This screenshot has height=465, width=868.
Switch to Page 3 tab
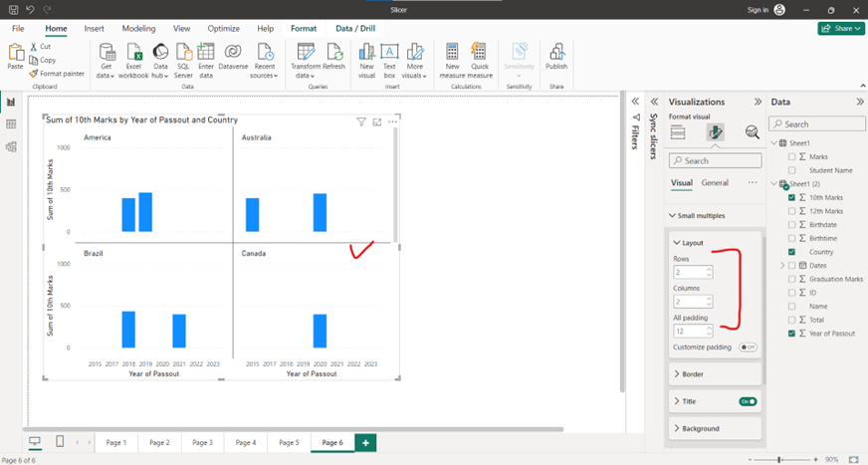click(202, 442)
